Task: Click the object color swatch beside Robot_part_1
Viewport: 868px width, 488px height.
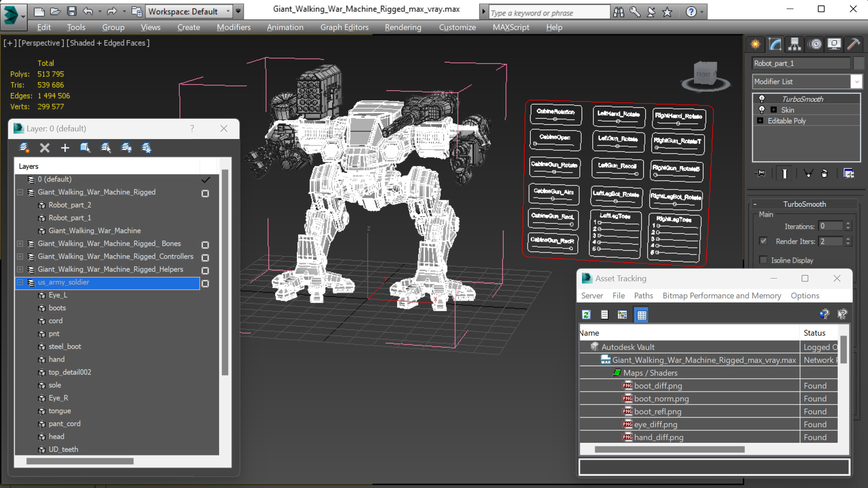Action: tap(859, 63)
